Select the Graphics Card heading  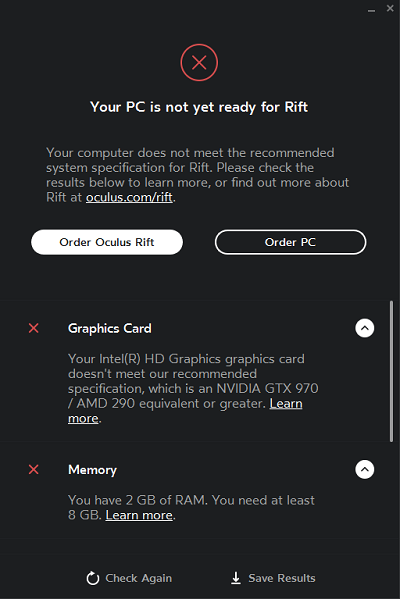(110, 329)
